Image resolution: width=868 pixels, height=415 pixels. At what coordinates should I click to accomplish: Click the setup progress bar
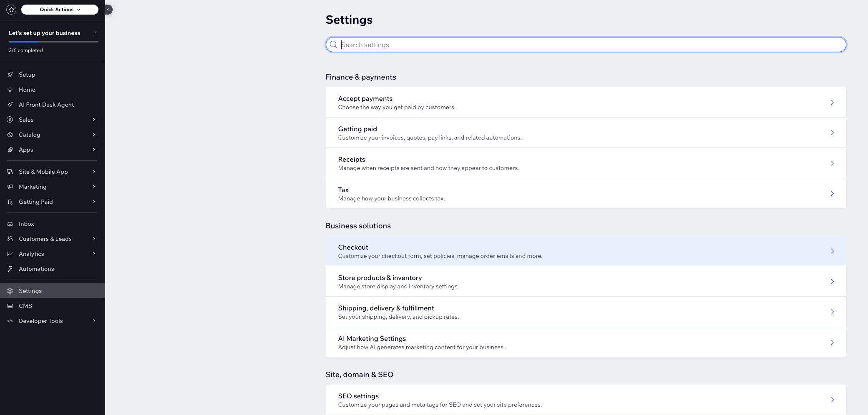53,42
